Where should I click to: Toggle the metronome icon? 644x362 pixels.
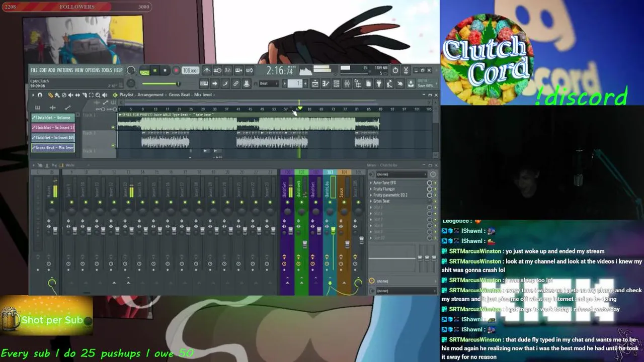(207, 71)
